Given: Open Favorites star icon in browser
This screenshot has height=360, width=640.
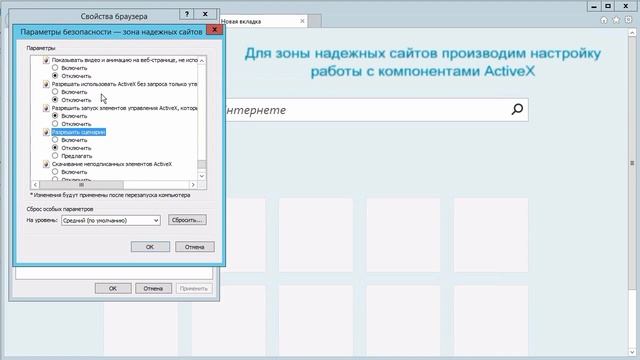Looking at the screenshot, I should (616, 20).
